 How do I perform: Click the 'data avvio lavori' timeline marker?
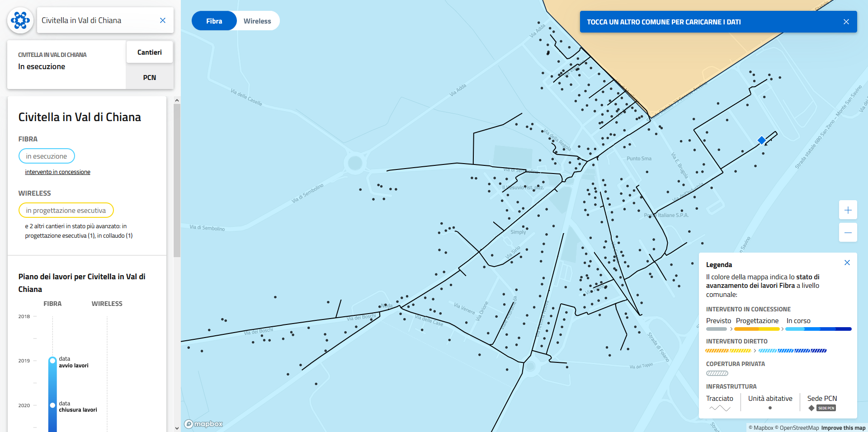(x=52, y=361)
